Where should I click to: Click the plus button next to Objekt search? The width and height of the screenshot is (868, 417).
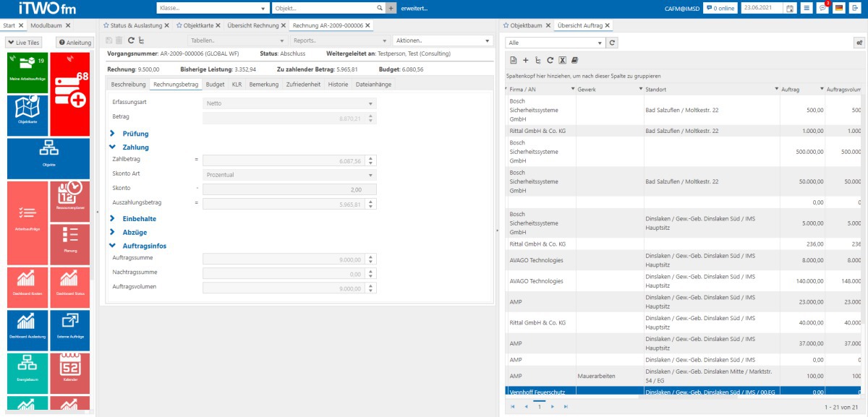click(391, 8)
